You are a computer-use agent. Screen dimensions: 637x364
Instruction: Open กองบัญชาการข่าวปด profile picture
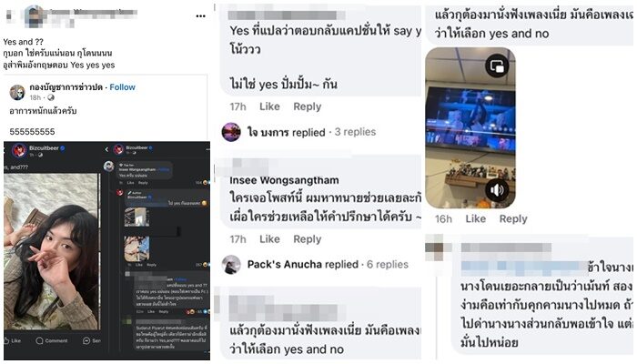point(17,93)
